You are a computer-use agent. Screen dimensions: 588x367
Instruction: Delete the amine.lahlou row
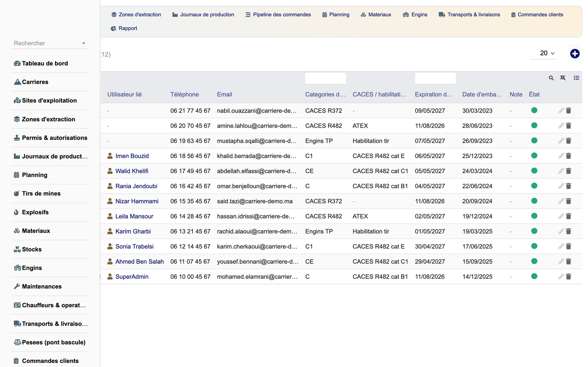coord(568,126)
